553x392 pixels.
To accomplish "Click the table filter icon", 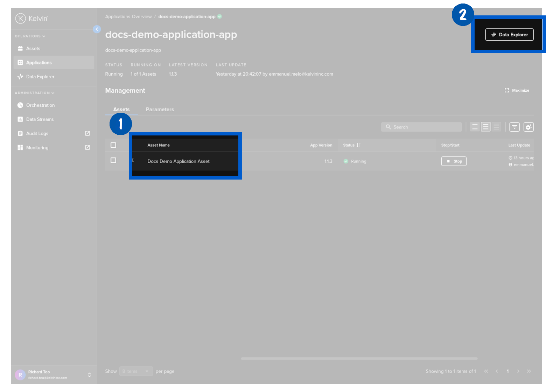I will (514, 127).
